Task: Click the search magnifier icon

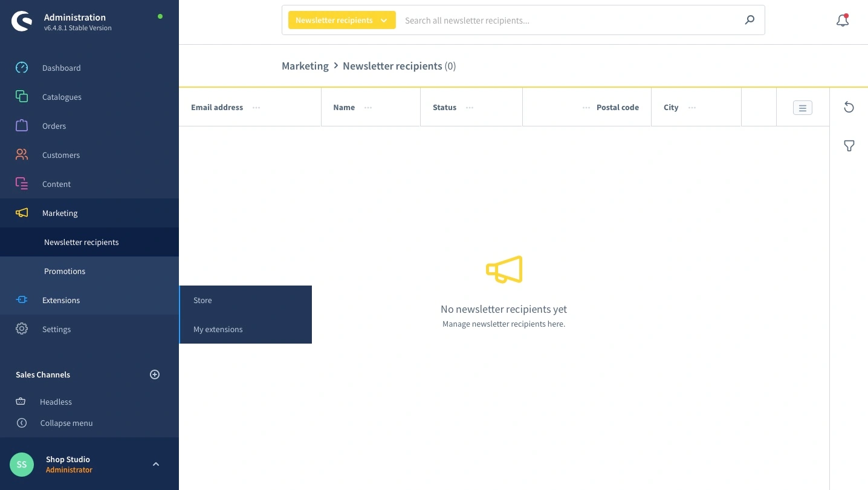Action: [750, 20]
